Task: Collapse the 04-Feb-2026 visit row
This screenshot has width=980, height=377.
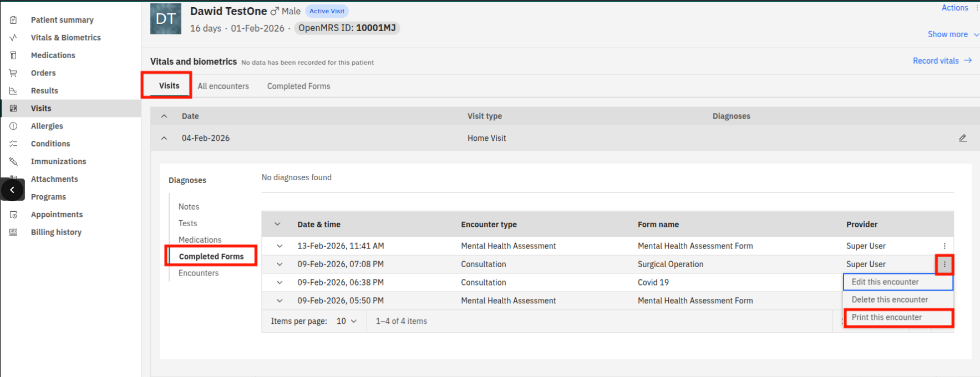Action: (164, 138)
